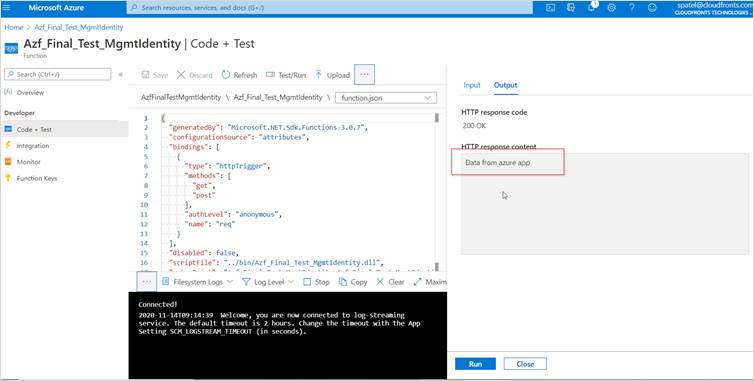
Task: Go to Home breadcrumb
Action: pos(14,27)
